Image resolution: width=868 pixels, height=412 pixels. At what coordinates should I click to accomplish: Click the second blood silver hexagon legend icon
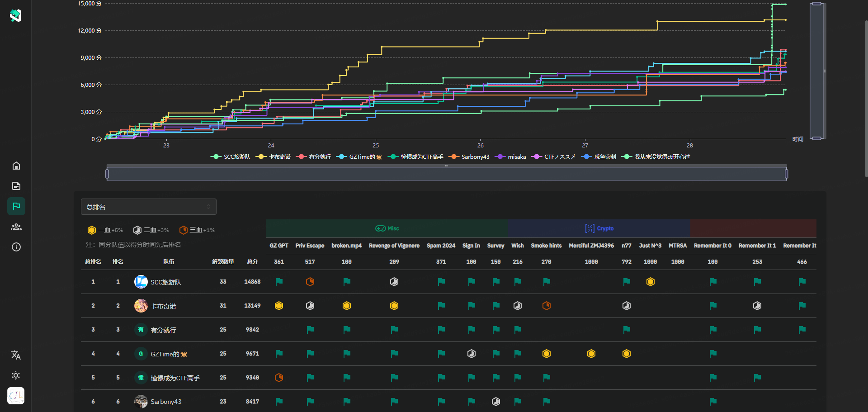click(137, 230)
